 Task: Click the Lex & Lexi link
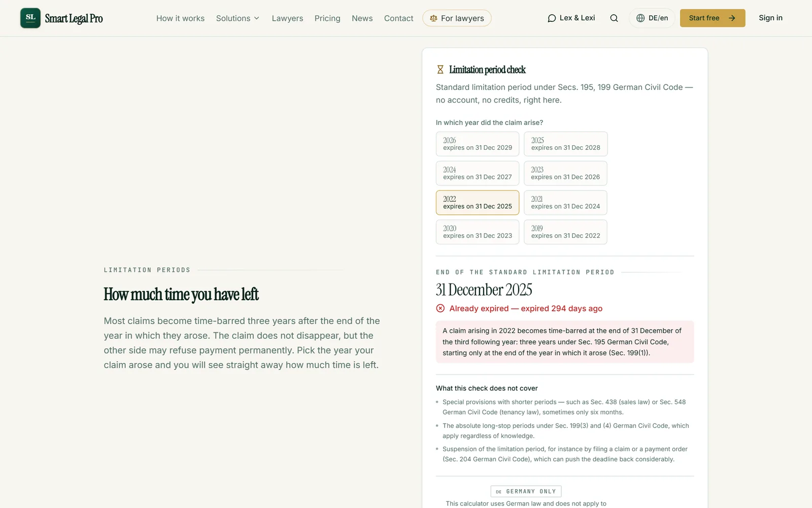click(x=571, y=18)
